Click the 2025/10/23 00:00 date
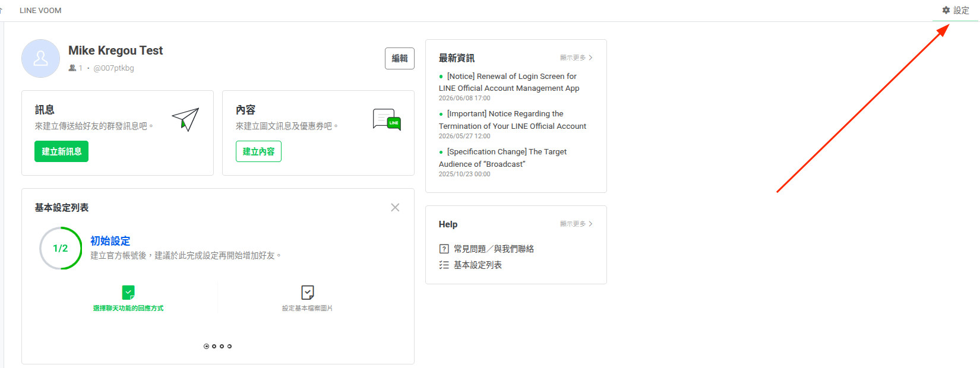 coord(464,174)
